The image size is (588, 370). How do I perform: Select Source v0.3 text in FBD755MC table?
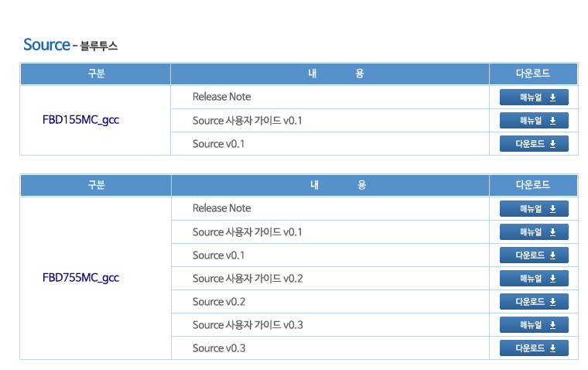click(219, 348)
